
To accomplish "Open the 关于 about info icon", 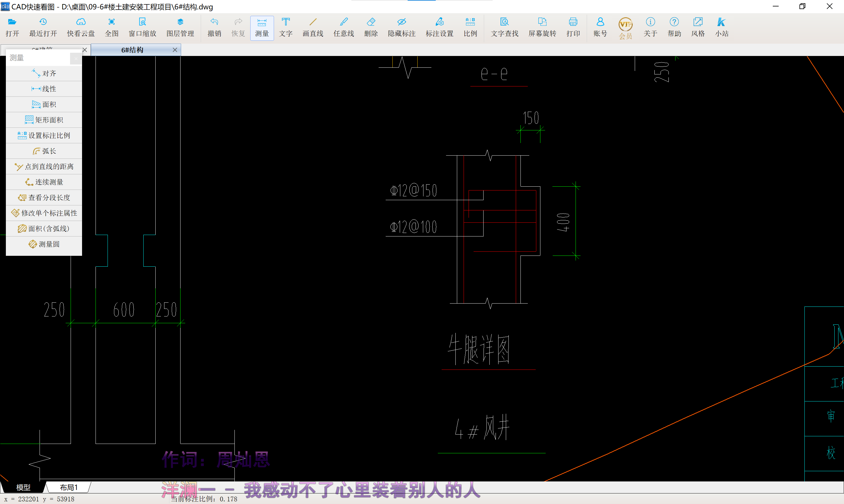I will 650,28.
